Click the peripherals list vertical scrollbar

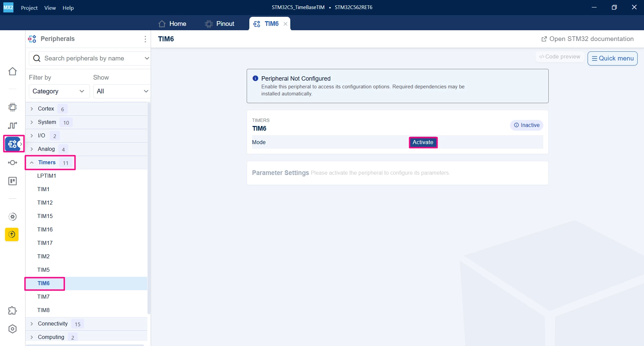click(149, 208)
